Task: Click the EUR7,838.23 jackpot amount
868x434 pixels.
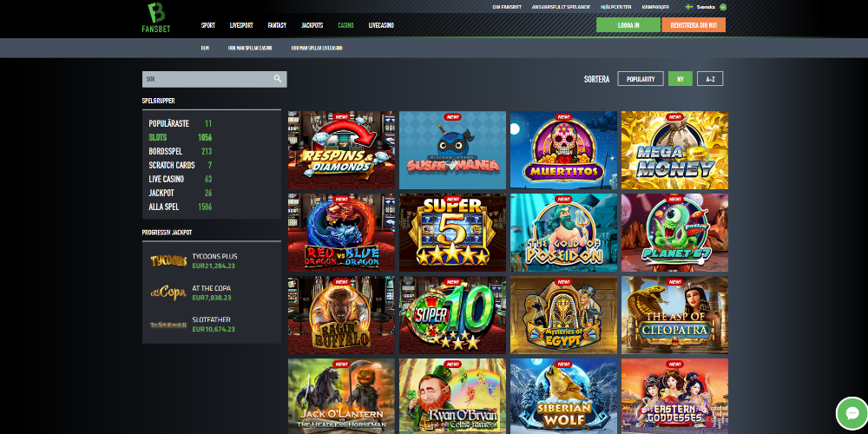Action: [x=212, y=298]
